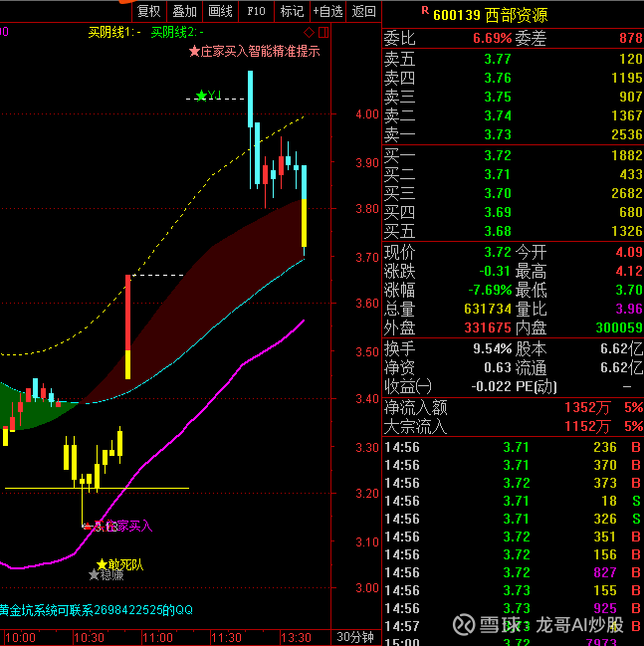Click the 600139 西部资源 stock title
The height and width of the screenshot is (646, 644).
491,15
